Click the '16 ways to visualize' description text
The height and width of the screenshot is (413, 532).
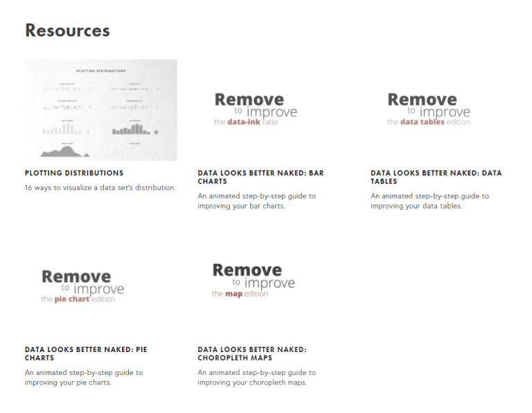(100, 188)
